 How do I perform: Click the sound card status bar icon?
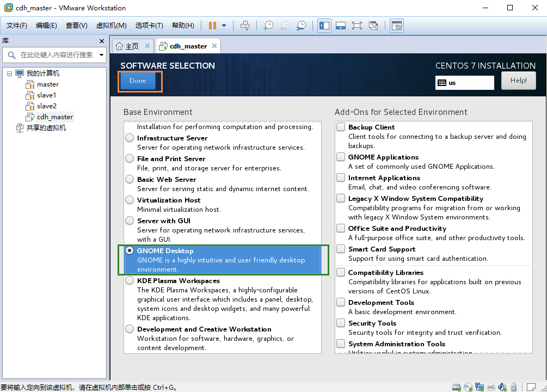502,387
